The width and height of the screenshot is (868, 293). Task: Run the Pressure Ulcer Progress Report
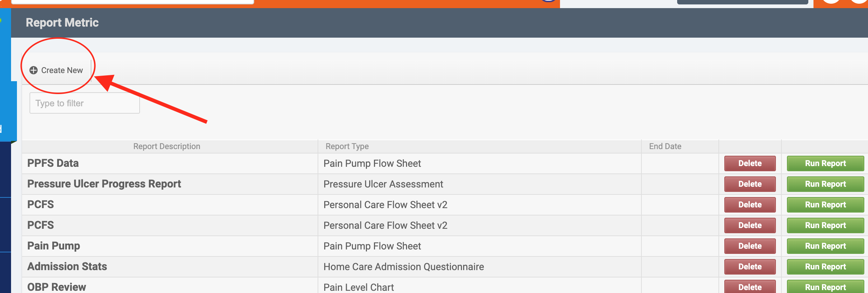825,184
